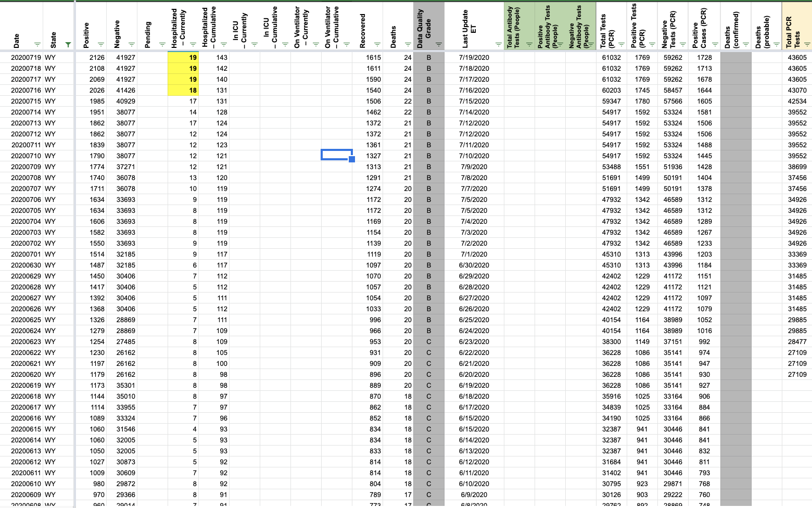Select the Last Update cell 7/19/2020

tap(474, 57)
